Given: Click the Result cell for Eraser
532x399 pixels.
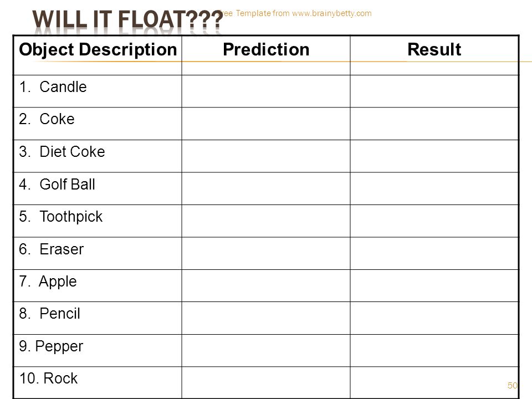Looking at the screenshot, I should pyautogui.click(x=434, y=253).
